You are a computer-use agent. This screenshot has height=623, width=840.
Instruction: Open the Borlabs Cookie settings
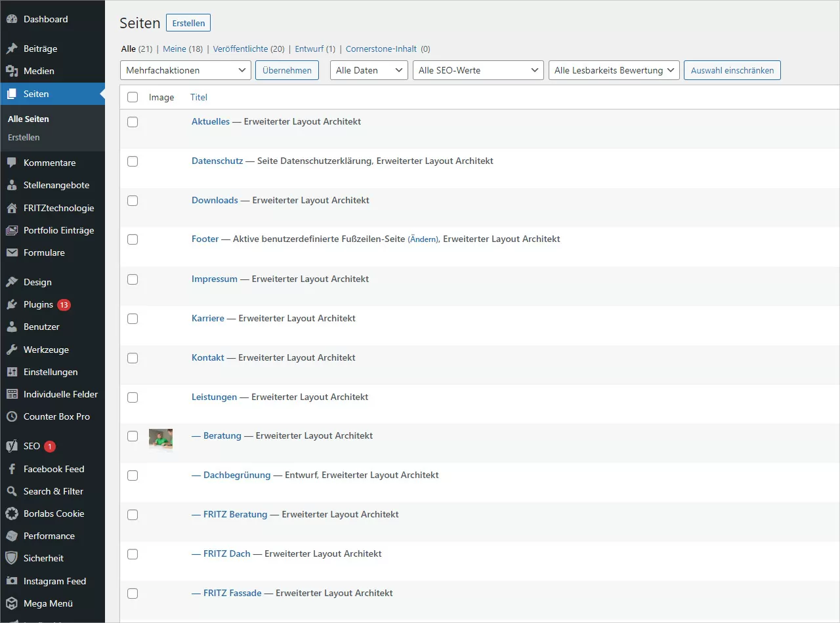[x=55, y=513]
